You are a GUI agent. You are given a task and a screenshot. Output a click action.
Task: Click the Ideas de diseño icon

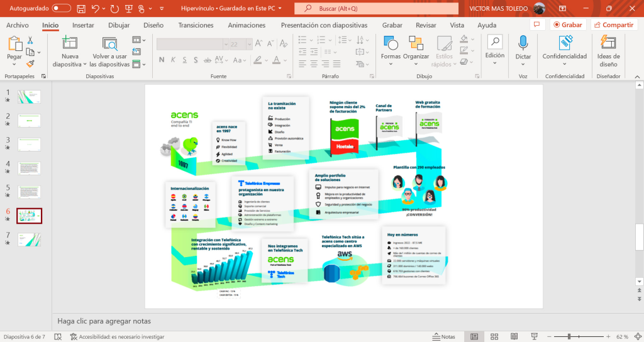608,49
